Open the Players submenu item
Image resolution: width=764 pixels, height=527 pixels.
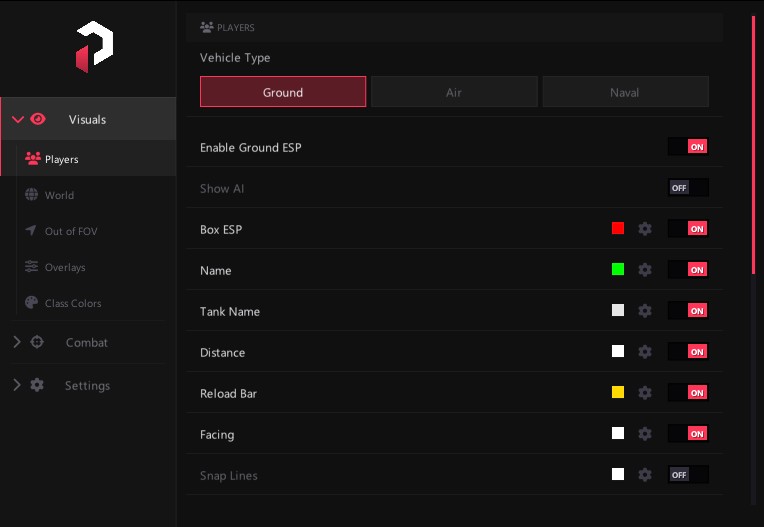[89, 159]
